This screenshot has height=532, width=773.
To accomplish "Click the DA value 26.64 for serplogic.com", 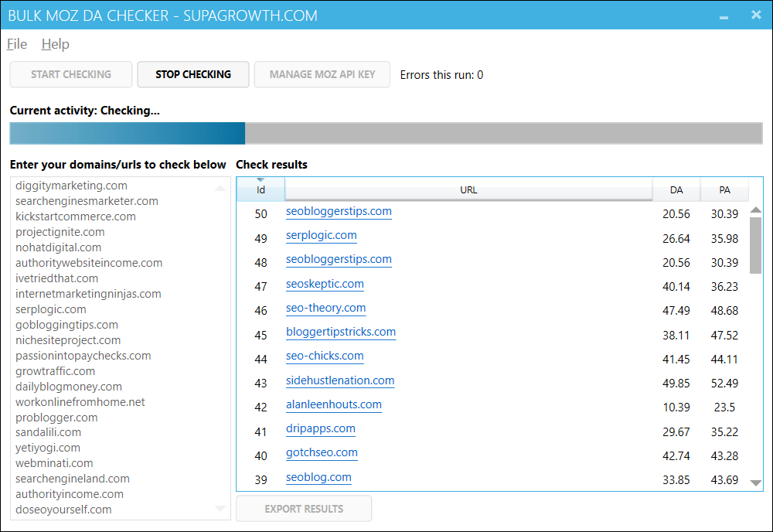I will 676,239.
